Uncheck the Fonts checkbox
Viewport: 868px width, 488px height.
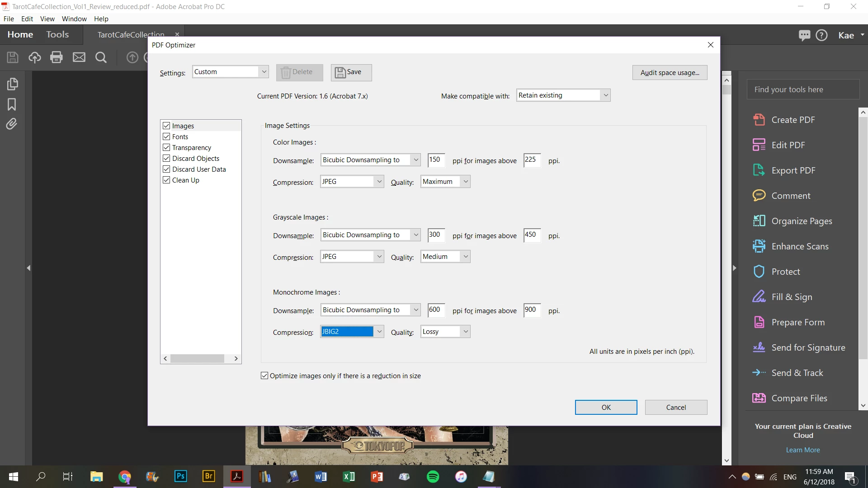coord(166,136)
